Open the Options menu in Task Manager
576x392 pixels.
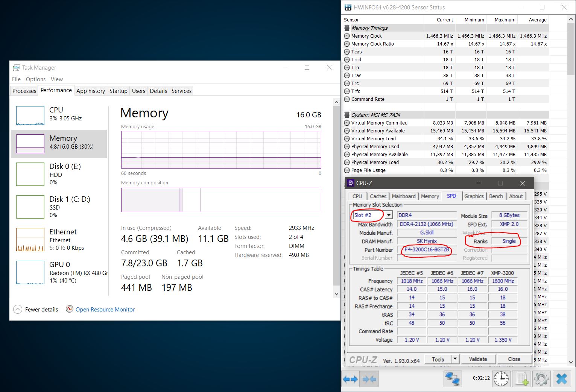point(36,79)
